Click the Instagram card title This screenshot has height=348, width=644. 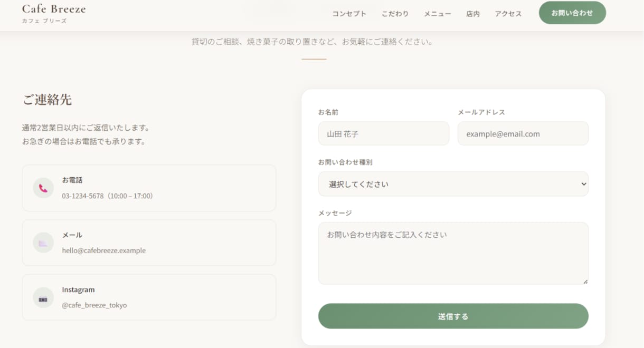tap(79, 290)
